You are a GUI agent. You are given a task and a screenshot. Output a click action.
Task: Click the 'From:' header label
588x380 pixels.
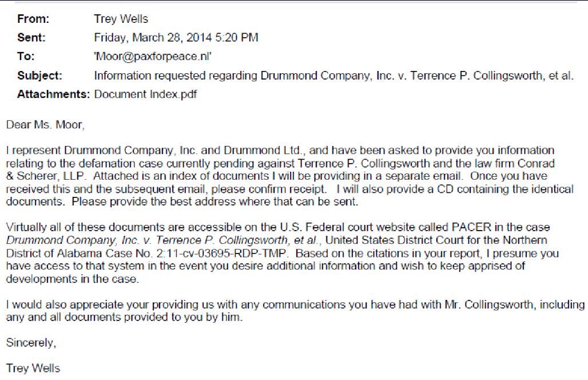coord(33,19)
